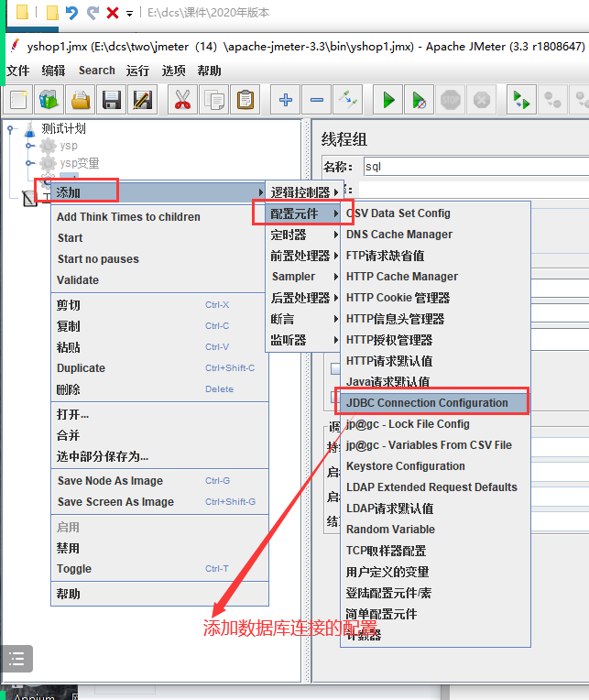
Task: Click Duplicate in context menu
Action: pyautogui.click(x=159, y=367)
